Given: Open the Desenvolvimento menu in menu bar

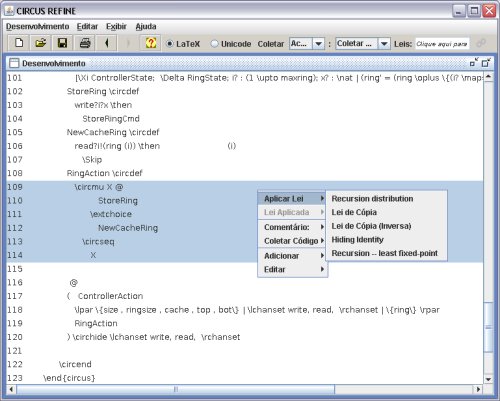Looking at the screenshot, I should tap(38, 26).
